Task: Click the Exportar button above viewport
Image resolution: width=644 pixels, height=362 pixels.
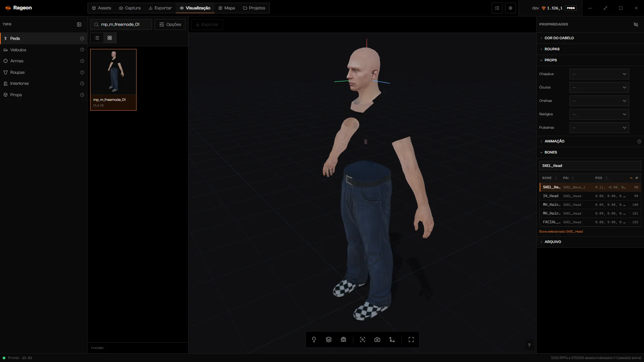Action: 207,24
